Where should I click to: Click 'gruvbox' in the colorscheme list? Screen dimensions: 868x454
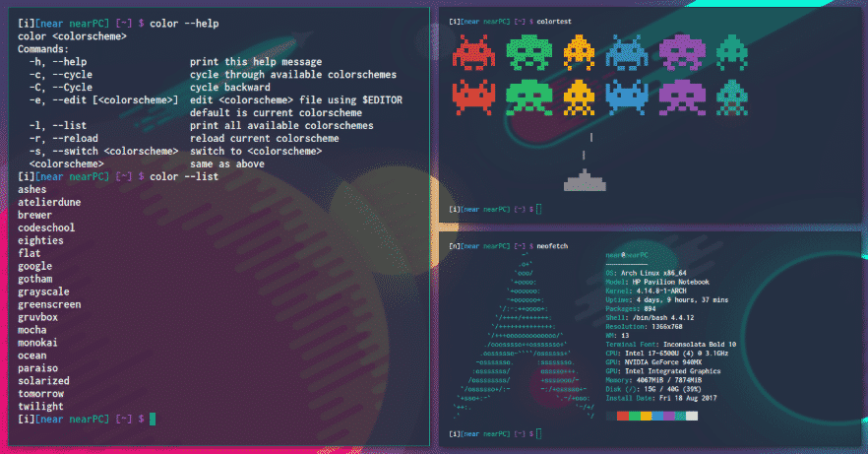pos(37,317)
